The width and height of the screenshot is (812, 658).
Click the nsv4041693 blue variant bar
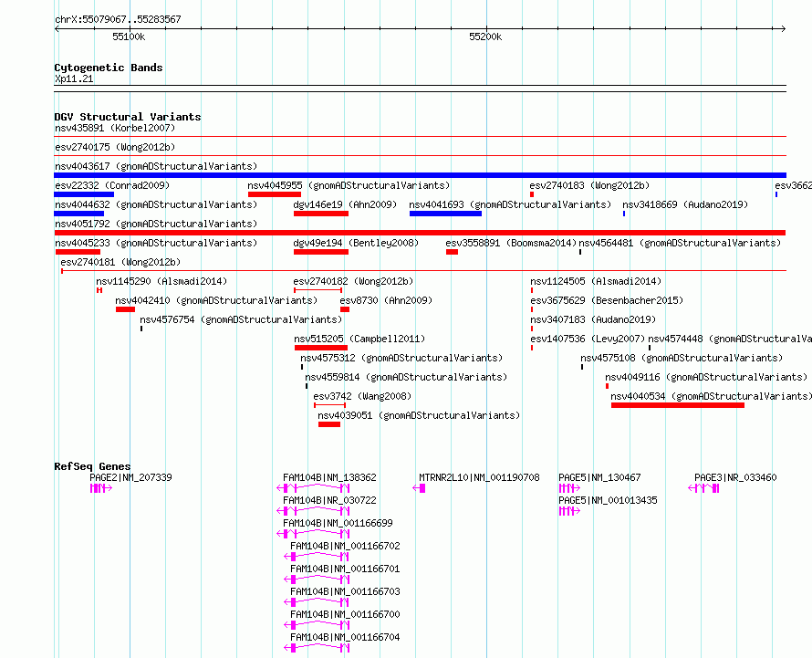click(x=445, y=214)
